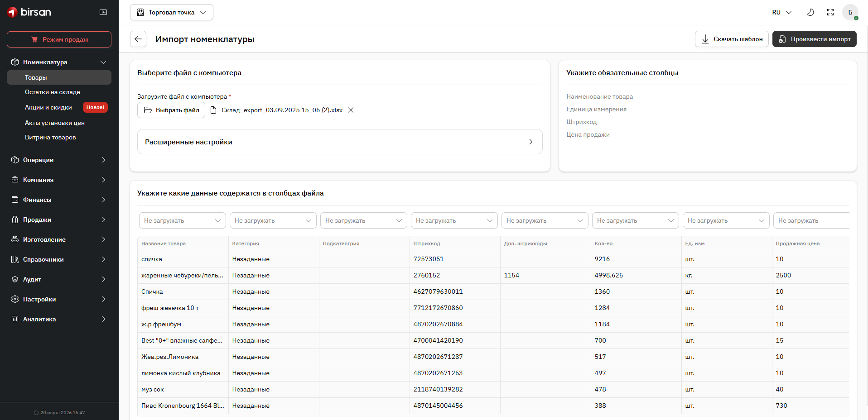Click Скачать шаблон button
Viewport: 868px width, 420px height.
click(732, 39)
